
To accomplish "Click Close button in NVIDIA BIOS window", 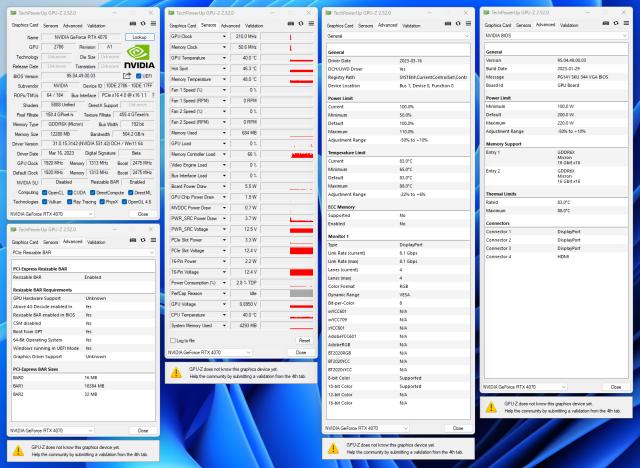I will pos(616,387).
